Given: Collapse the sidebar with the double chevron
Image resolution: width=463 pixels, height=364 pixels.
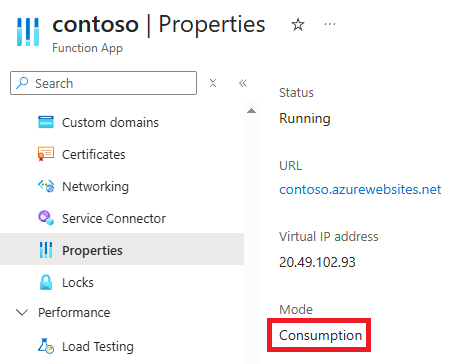Looking at the screenshot, I should pos(243,83).
